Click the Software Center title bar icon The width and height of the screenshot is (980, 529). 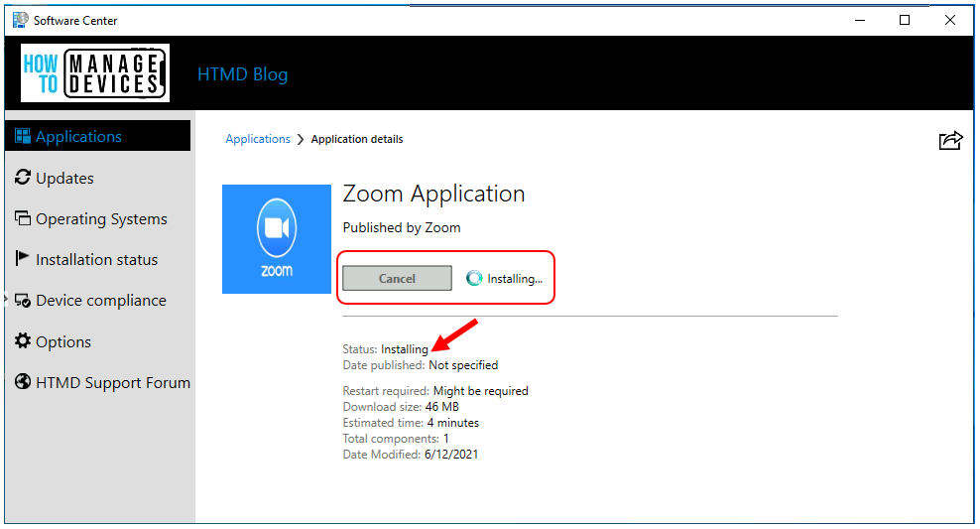click(x=21, y=20)
